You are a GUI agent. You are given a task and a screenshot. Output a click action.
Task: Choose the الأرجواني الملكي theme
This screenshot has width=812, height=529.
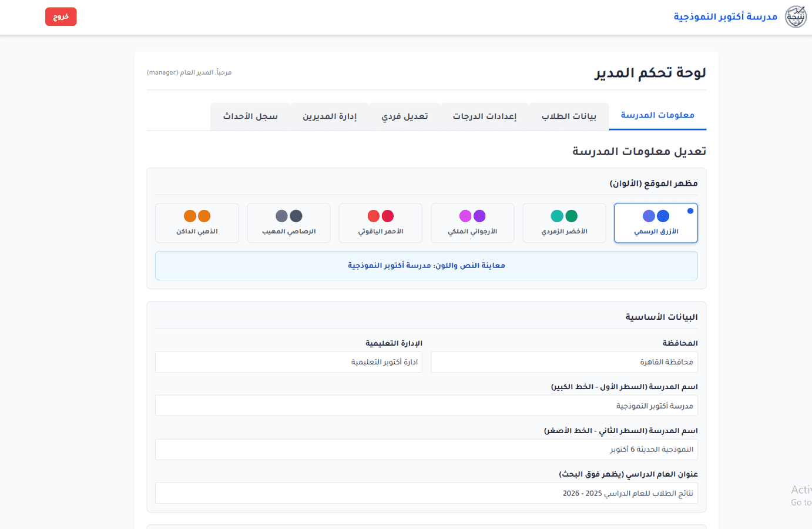(x=472, y=223)
